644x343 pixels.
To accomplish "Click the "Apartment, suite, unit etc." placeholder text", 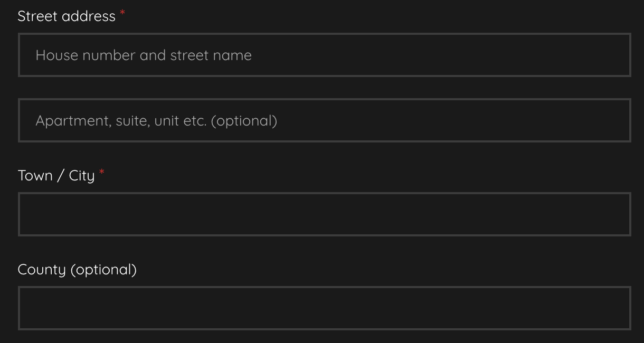I will point(156,121).
